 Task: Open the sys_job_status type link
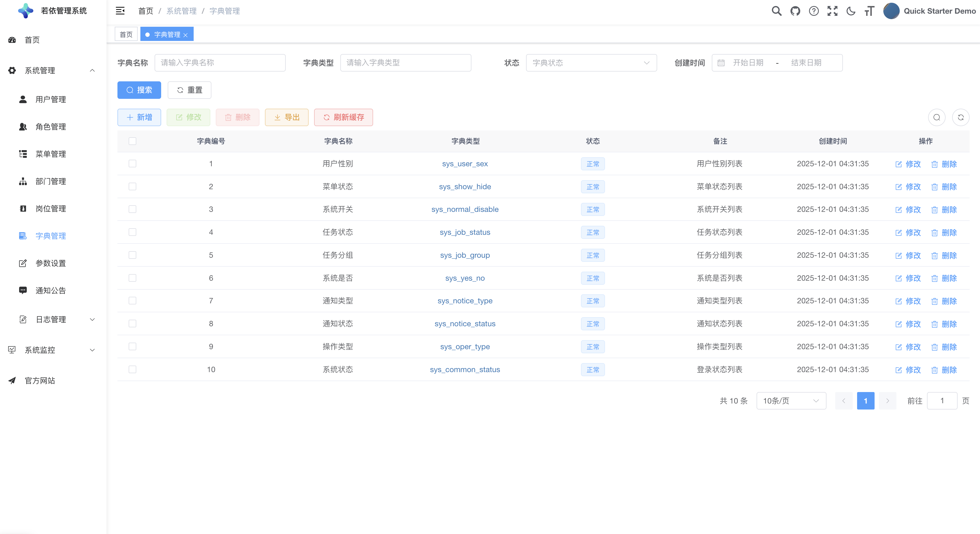(465, 232)
